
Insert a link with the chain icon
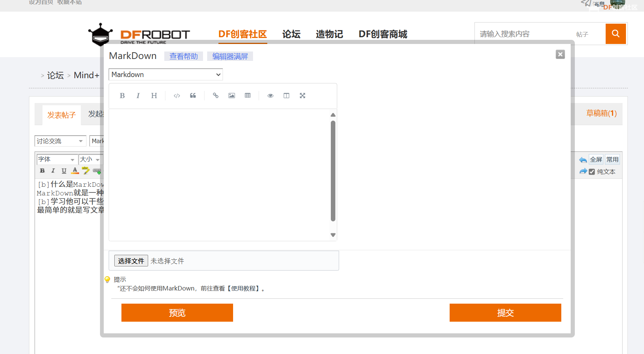pyautogui.click(x=216, y=96)
